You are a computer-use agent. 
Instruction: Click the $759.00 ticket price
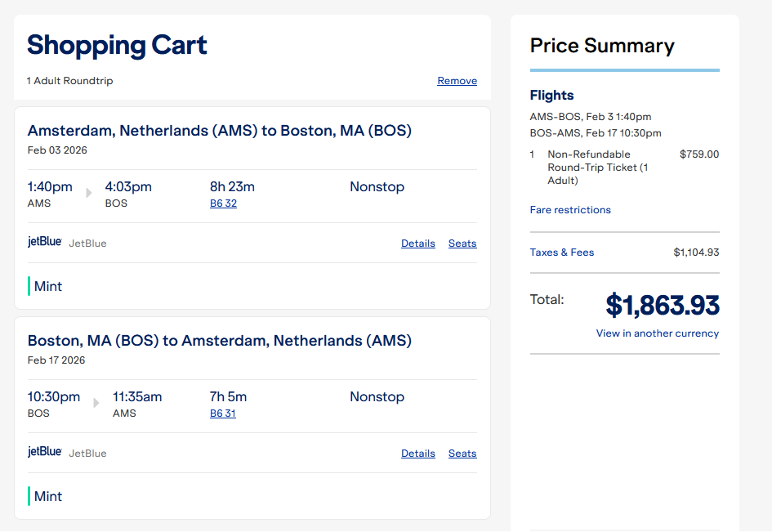tap(698, 154)
